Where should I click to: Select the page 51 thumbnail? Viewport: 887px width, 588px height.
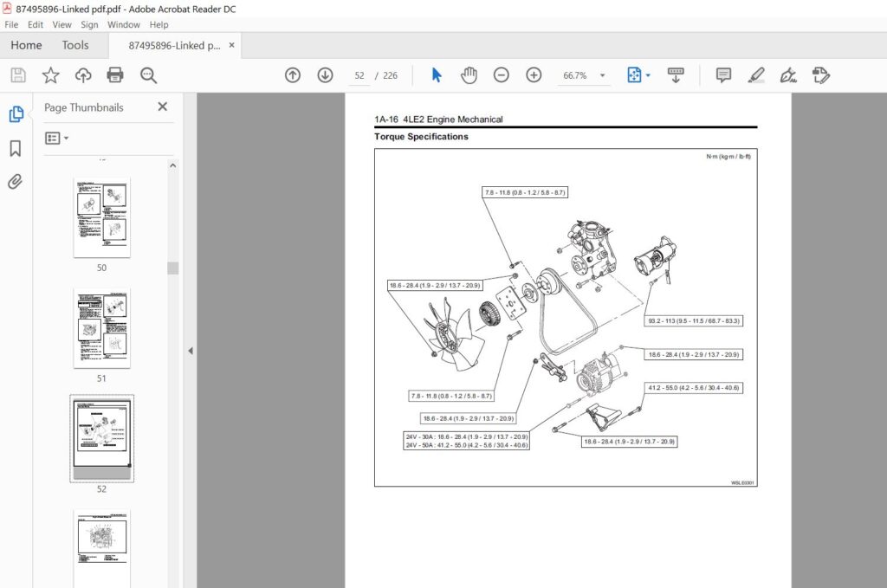[102, 328]
